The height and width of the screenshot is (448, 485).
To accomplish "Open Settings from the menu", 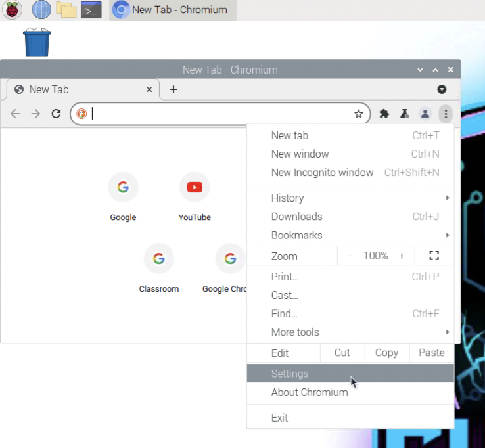I will click(350, 374).
